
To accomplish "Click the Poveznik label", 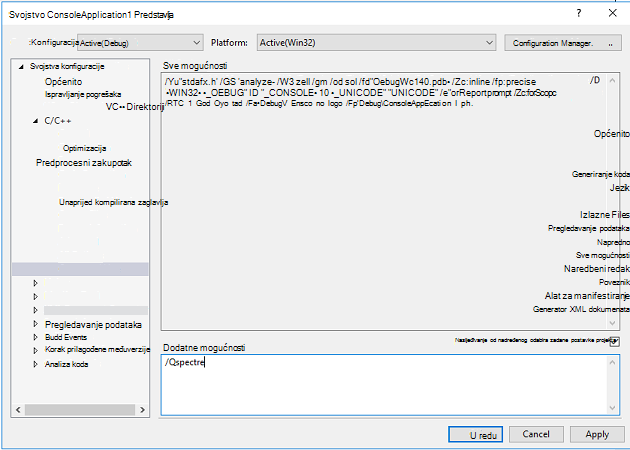I will point(614,282).
